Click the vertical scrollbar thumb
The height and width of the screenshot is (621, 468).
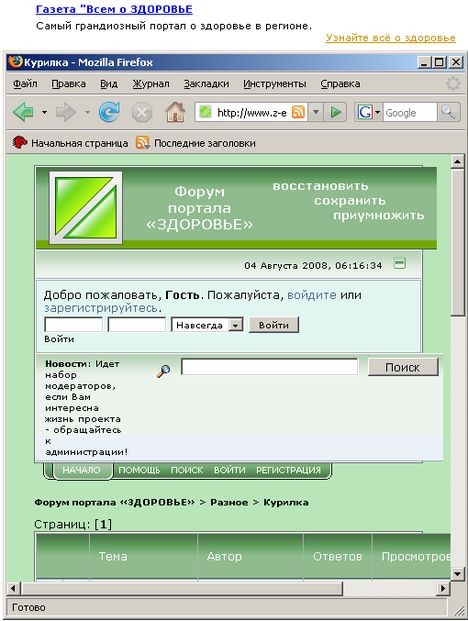(x=458, y=242)
